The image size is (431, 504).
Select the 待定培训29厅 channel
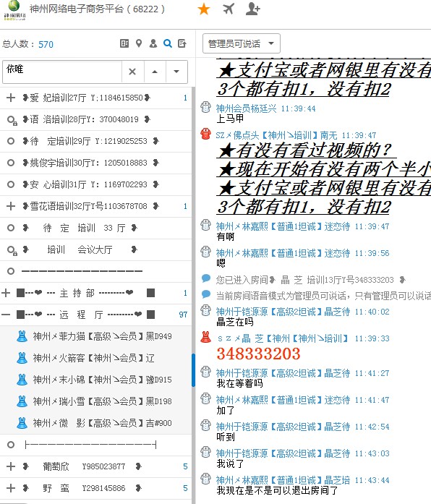click(95, 141)
